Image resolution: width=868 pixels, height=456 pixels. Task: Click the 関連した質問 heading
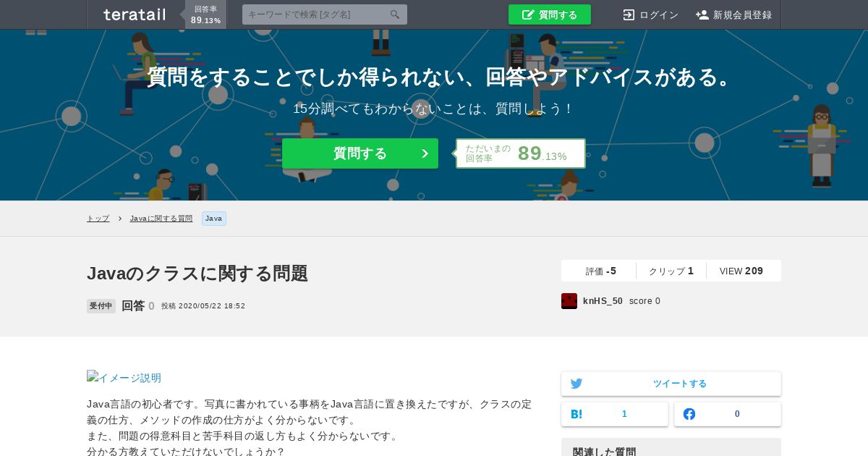tap(605, 452)
